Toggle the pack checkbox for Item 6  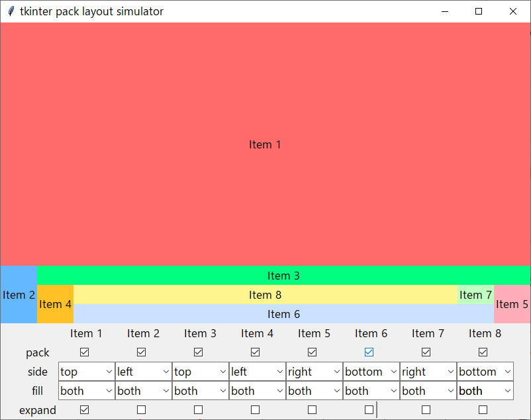[369, 352]
